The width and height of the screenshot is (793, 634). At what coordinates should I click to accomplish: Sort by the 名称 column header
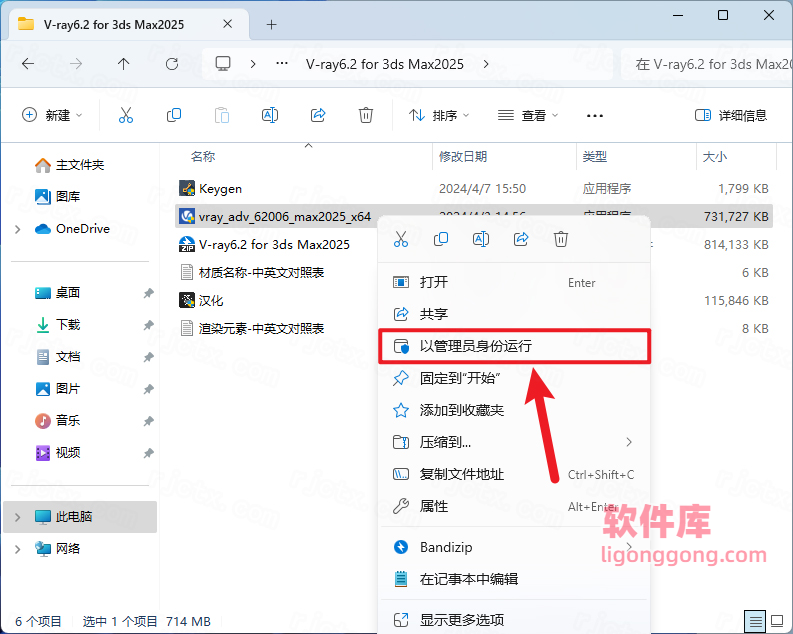click(203, 157)
